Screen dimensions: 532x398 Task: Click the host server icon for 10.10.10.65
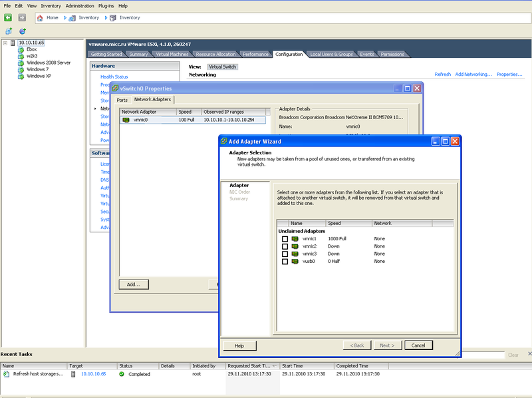(13, 43)
